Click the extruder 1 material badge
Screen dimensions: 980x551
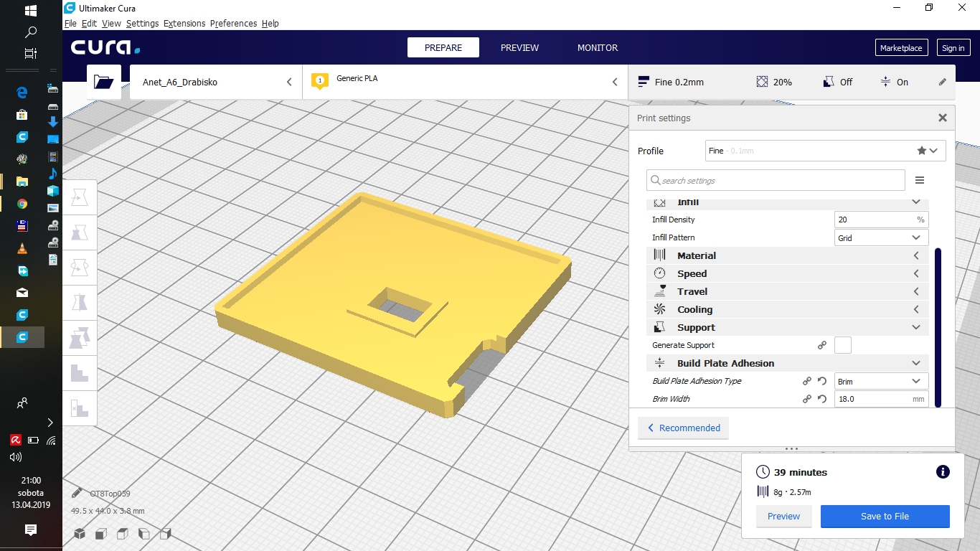320,81
